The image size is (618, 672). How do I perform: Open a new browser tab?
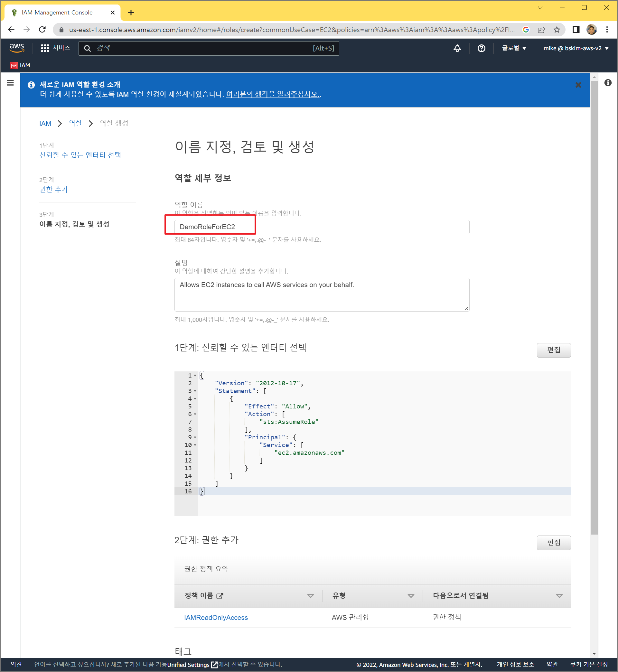(x=131, y=12)
